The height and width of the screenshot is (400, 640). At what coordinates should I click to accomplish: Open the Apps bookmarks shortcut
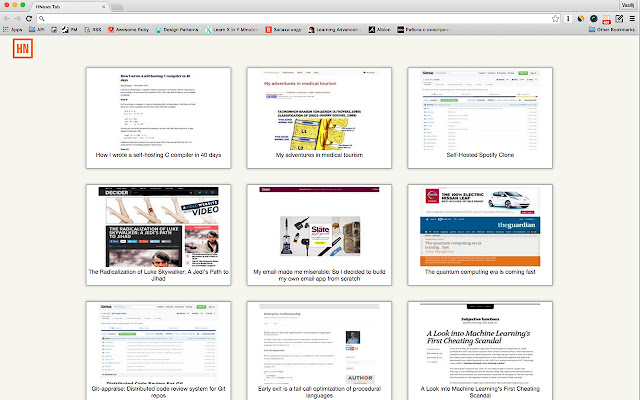pyautogui.click(x=12, y=29)
